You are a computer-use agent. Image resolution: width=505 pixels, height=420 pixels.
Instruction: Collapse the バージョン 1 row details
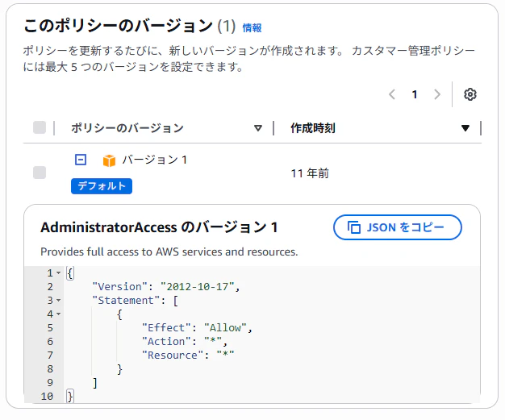click(81, 160)
